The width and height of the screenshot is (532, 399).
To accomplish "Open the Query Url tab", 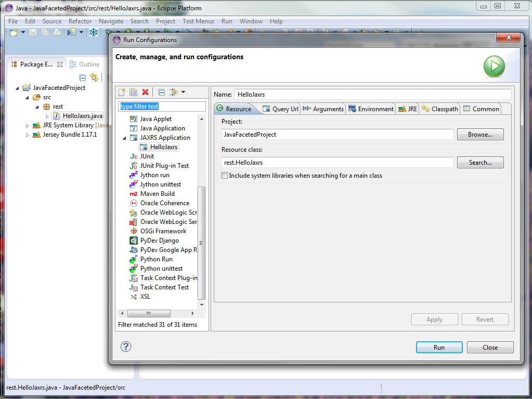I will tap(281, 109).
